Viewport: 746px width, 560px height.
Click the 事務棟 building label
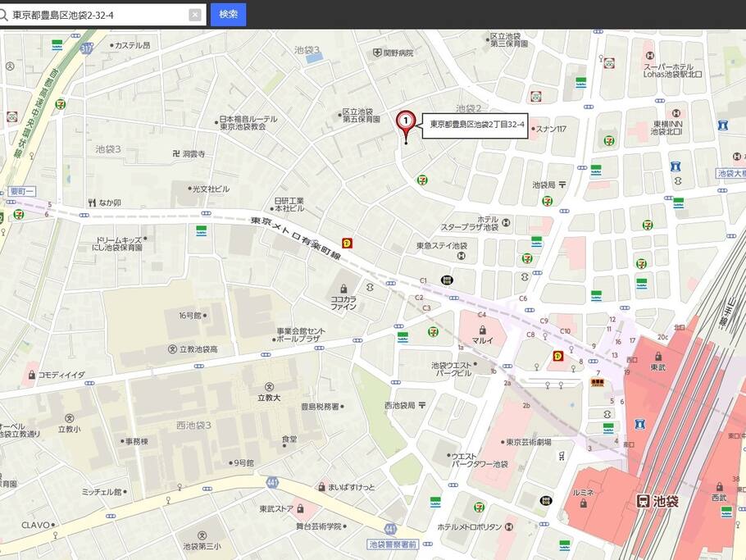(137, 442)
